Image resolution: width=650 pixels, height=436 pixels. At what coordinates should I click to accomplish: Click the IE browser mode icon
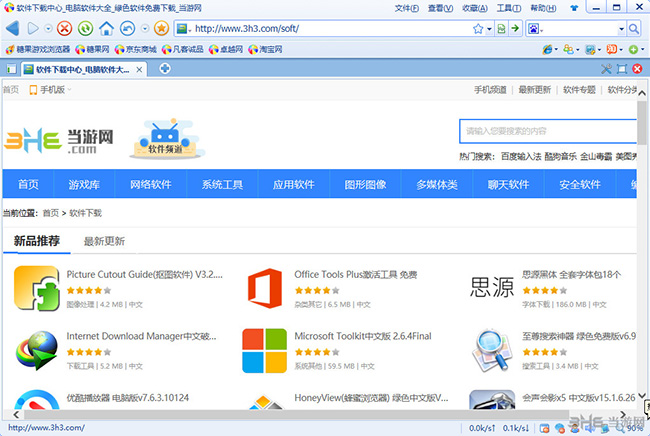547,49
